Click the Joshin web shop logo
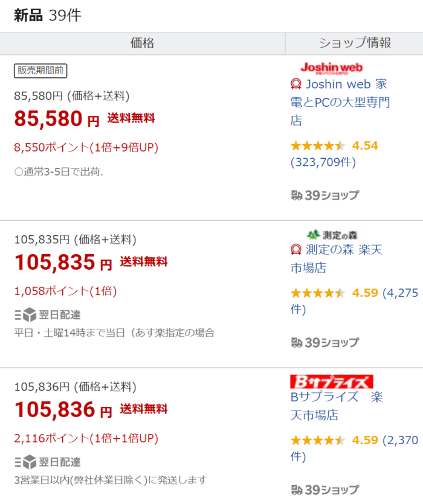The width and height of the screenshot is (423, 504). (x=331, y=68)
